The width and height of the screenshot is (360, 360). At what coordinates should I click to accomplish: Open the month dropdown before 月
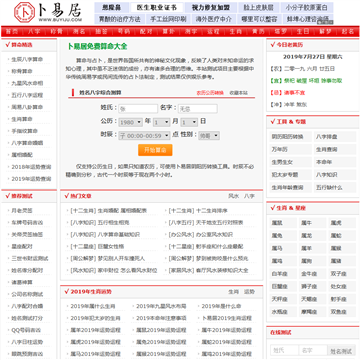pos(161,122)
